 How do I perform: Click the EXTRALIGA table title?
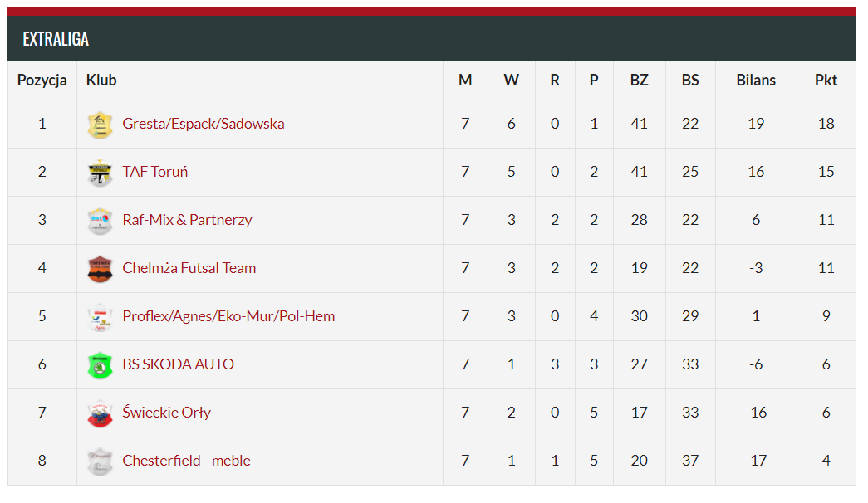[56, 39]
